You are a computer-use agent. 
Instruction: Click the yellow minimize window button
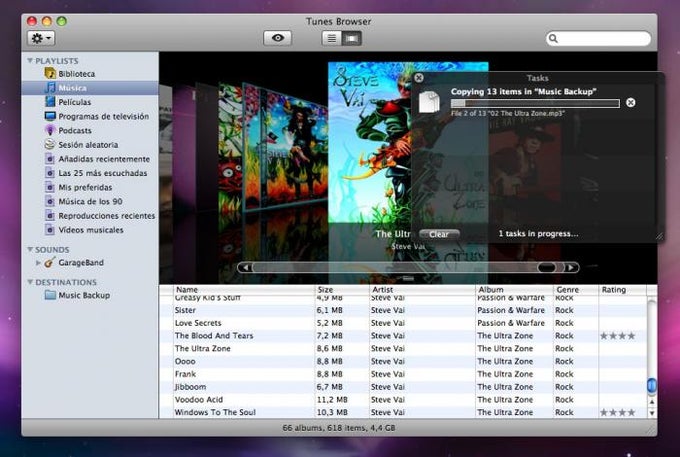(x=46, y=21)
